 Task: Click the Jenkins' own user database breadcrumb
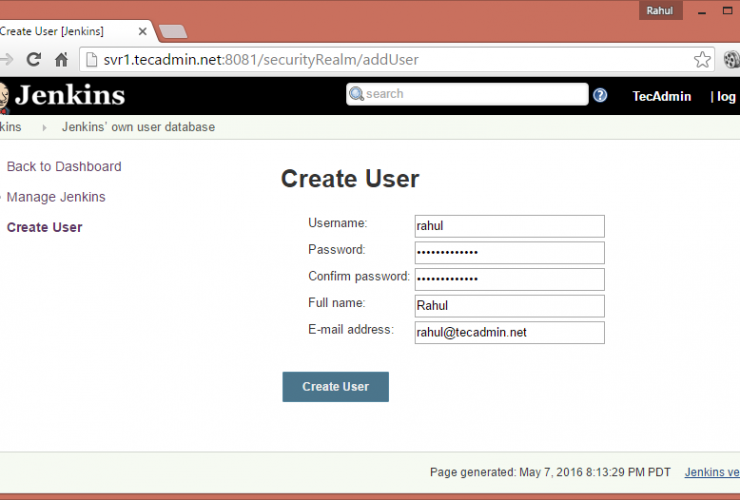click(x=138, y=127)
